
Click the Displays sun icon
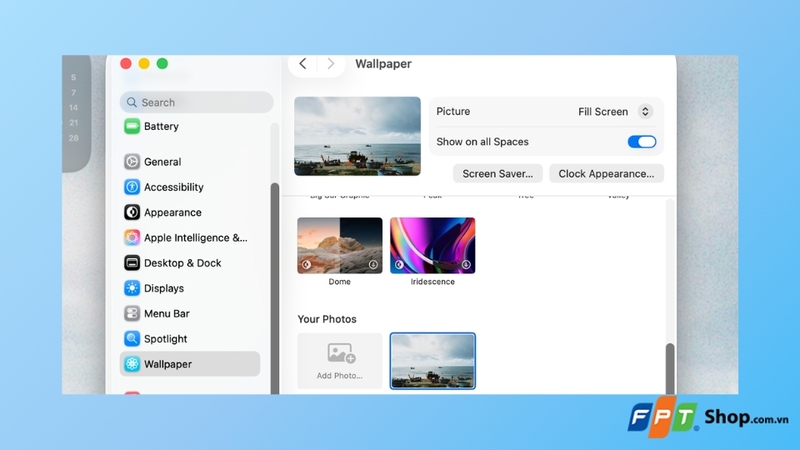[x=132, y=288]
